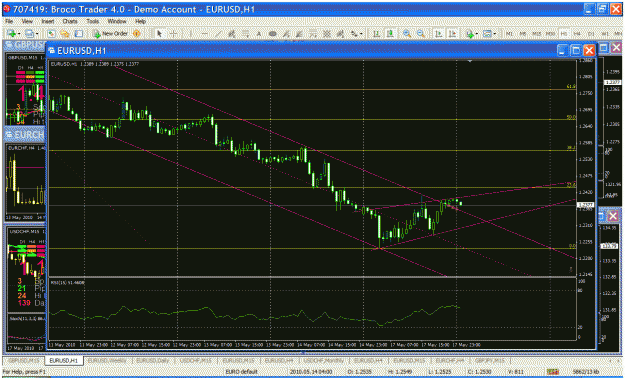Select the Equidistant Channel tool
625x378 pixels.
(231, 34)
